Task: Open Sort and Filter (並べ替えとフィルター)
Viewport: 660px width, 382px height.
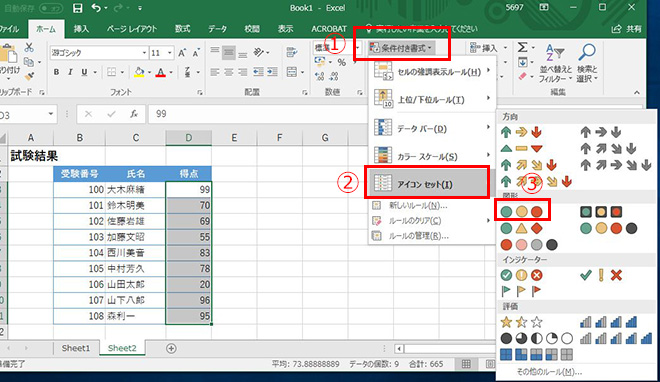Action: click(x=556, y=63)
